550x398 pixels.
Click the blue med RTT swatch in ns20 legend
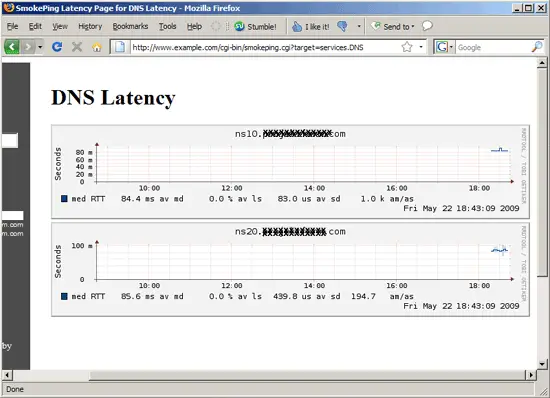(64, 296)
